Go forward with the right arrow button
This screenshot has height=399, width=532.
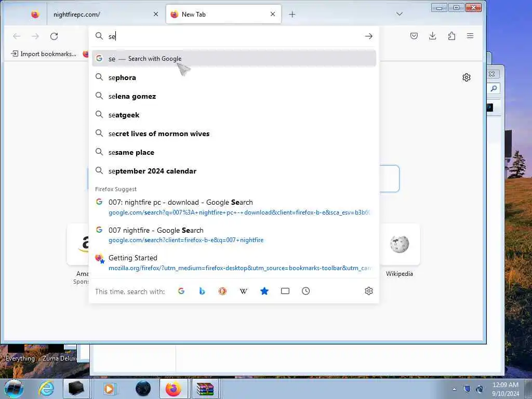point(35,36)
